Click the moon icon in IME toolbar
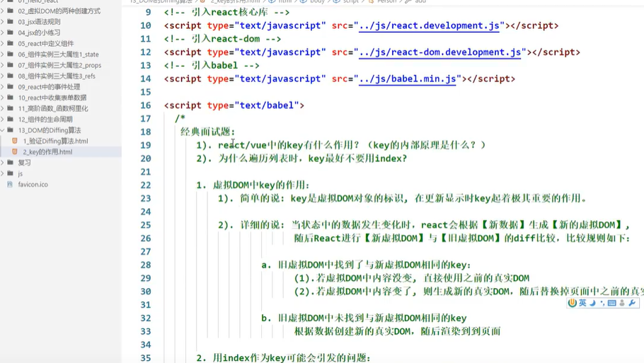The image size is (644, 363). [592, 303]
